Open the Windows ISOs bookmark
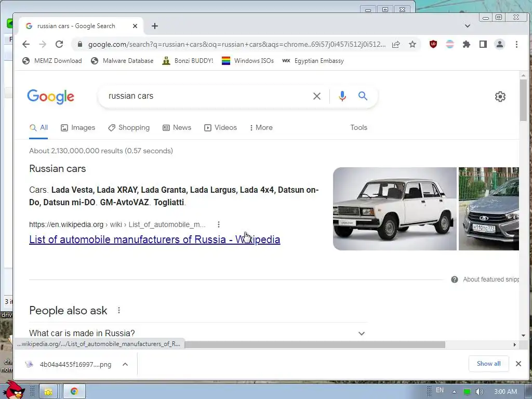This screenshot has height=399, width=532. (x=248, y=61)
